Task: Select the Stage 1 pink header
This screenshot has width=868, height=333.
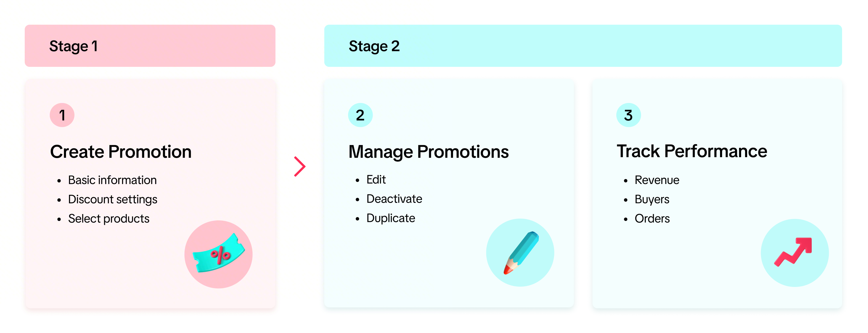Action: [150, 46]
